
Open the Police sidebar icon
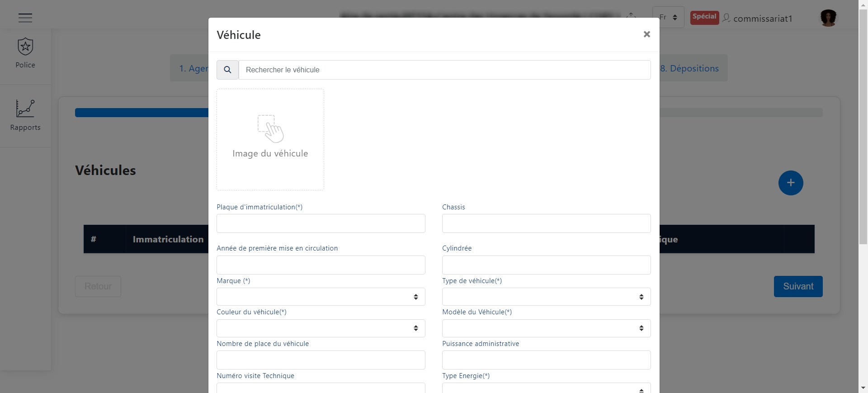(x=25, y=47)
